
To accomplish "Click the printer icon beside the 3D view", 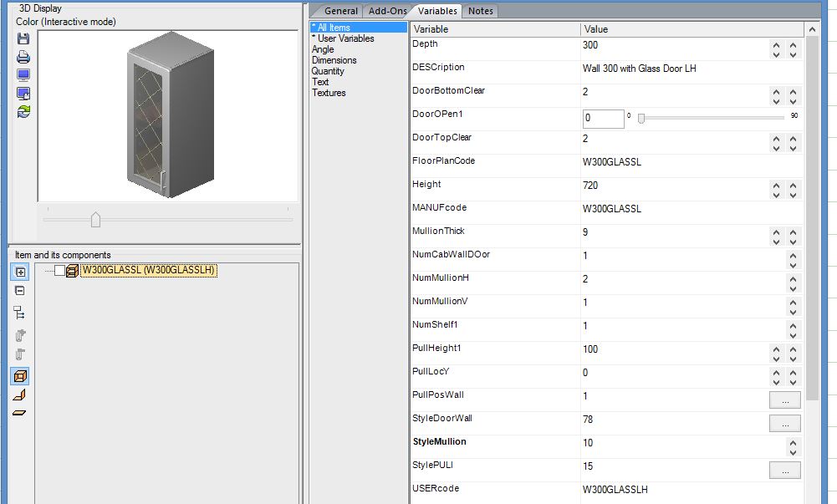I will (23, 58).
